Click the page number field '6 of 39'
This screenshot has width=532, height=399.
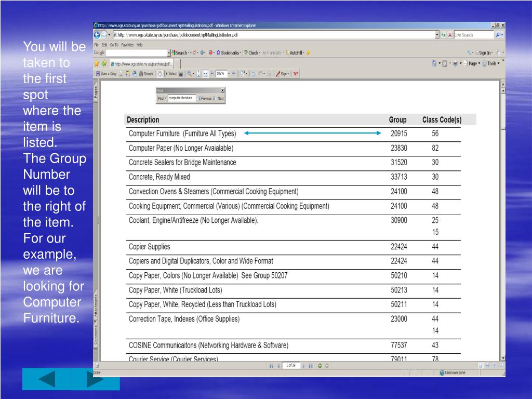pyautogui.click(x=291, y=365)
